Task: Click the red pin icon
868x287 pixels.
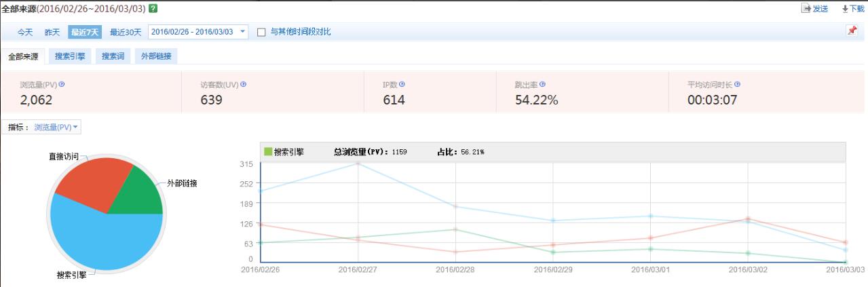Action: pyautogui.click(x=852, y=31)
